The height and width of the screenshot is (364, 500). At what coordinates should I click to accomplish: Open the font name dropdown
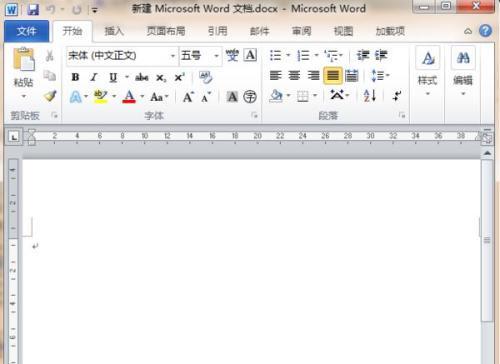(172, 56)
